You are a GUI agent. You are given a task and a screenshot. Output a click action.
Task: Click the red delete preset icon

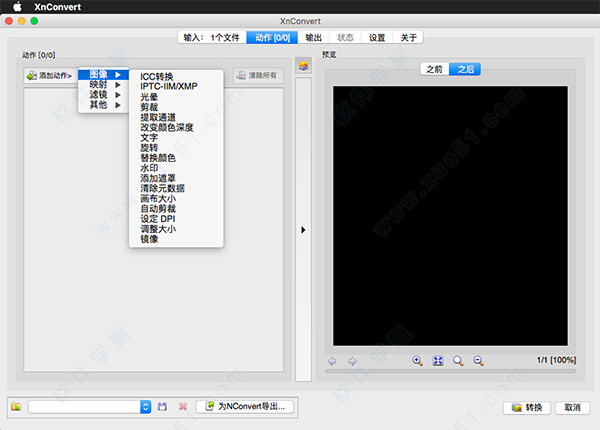(183, 406)
